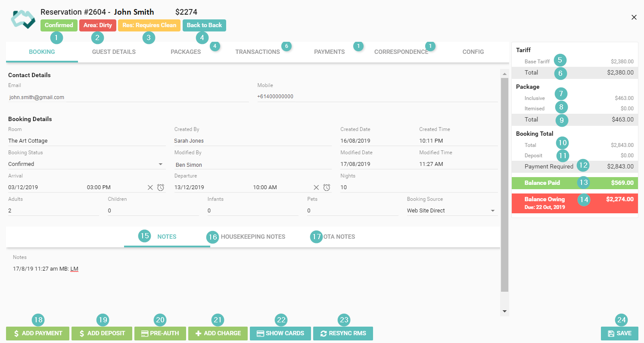
Task: Open the Transactions tab
Action: pos(258,52)
